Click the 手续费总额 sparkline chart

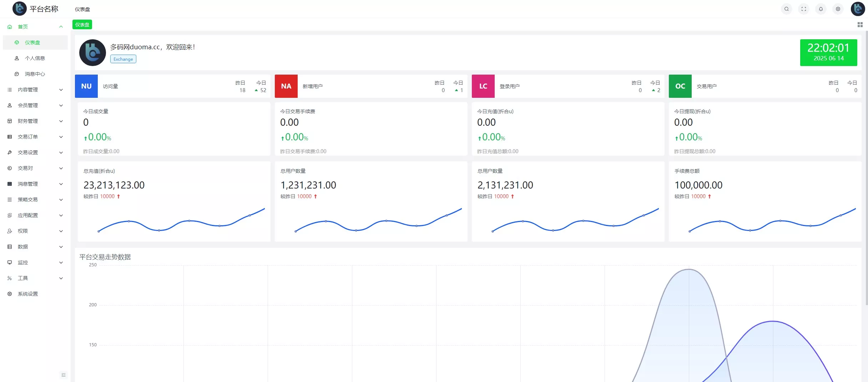tap(773, 220)
